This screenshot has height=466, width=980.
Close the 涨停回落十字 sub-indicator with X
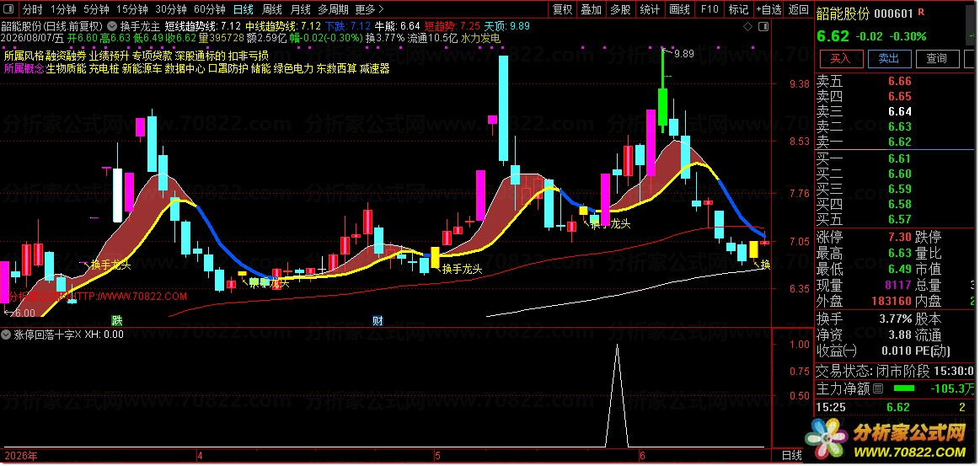(x=78, y=335)
